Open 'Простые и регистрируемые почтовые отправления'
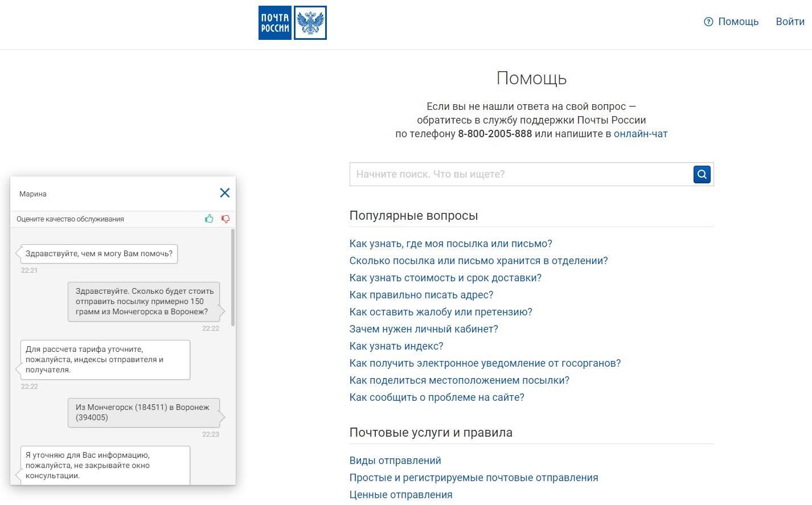Screen dimensions: 812x505 474,478
